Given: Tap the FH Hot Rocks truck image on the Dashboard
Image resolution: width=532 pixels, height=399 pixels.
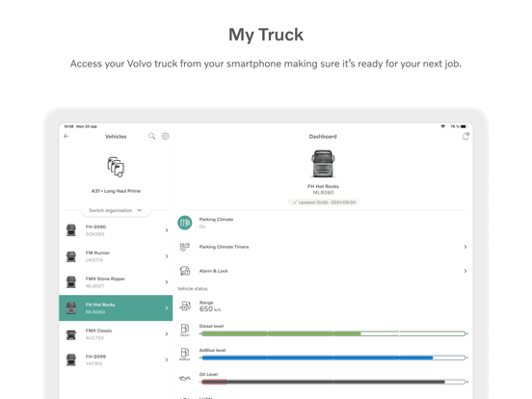Looking at the screenshot, I should click(323, 164).
